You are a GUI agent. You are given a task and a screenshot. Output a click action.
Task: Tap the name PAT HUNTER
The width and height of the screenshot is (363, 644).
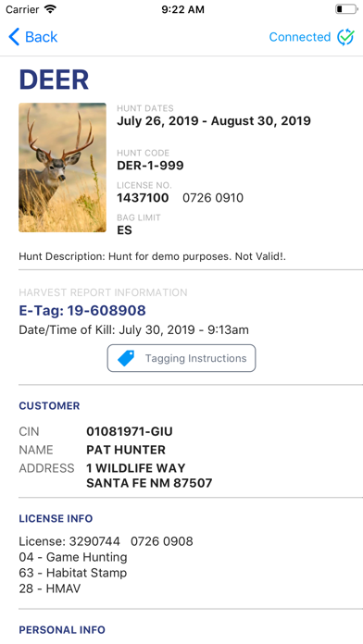[x=126, y=450]
